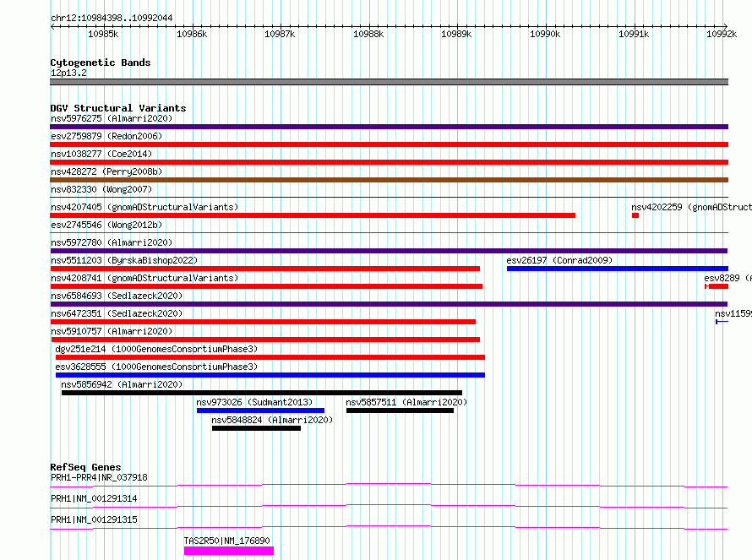Click nsv5972780 (Almarri2020) label
Screen dimensions: 752x560
[112, 242]
